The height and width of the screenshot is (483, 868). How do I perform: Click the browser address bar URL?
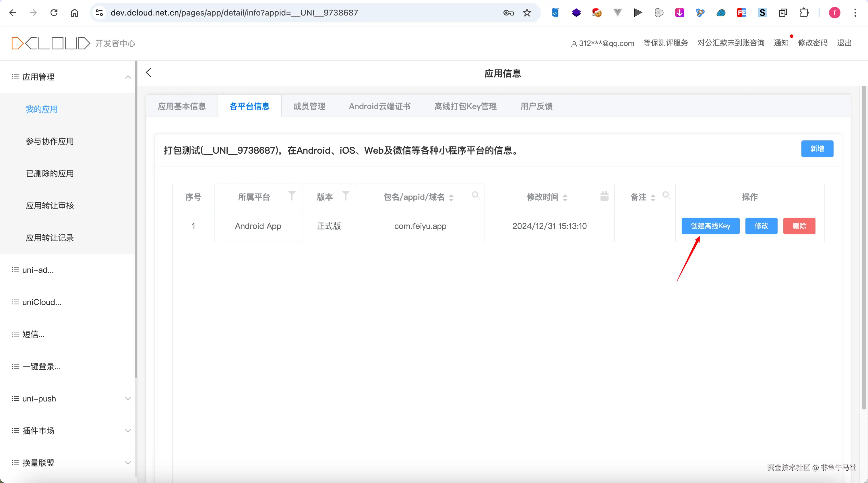[x=234, y=13]
